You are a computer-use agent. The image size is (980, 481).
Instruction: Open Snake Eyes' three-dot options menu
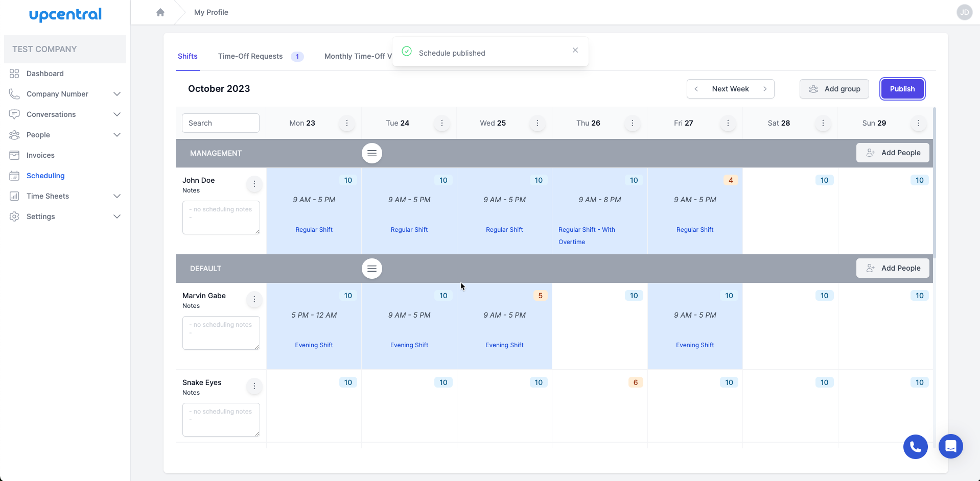tap(254, 386)
